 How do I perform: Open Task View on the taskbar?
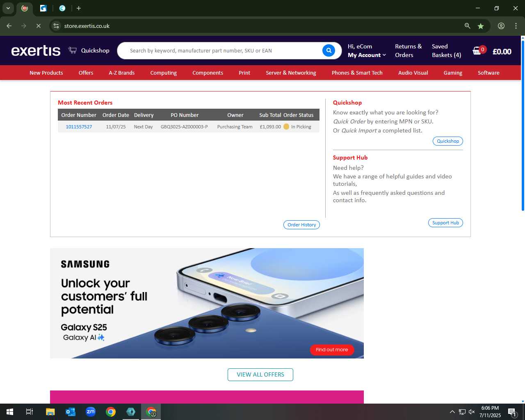click(x=30, y=412)
